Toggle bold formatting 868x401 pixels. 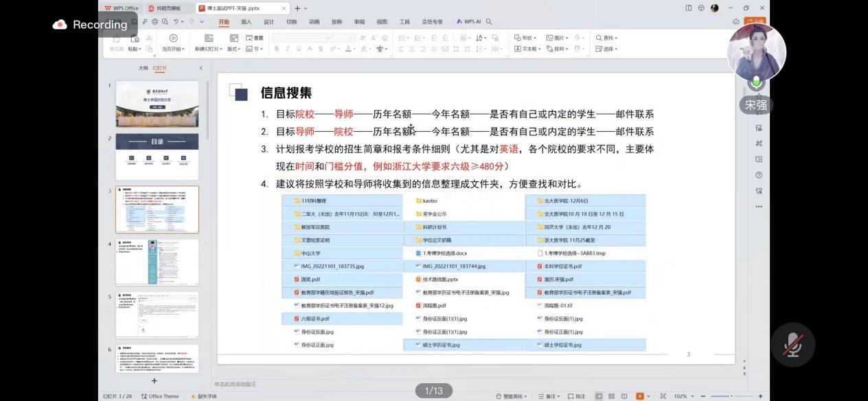point(277,49)
